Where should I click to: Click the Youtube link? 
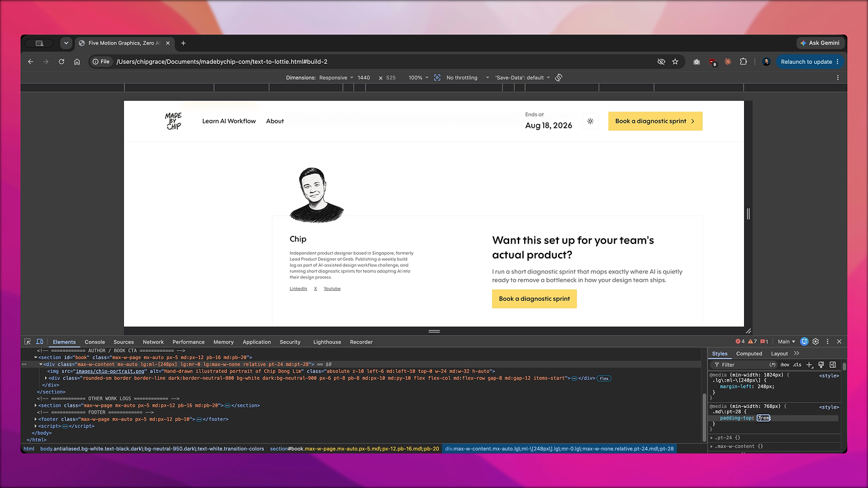click(332, 288)
